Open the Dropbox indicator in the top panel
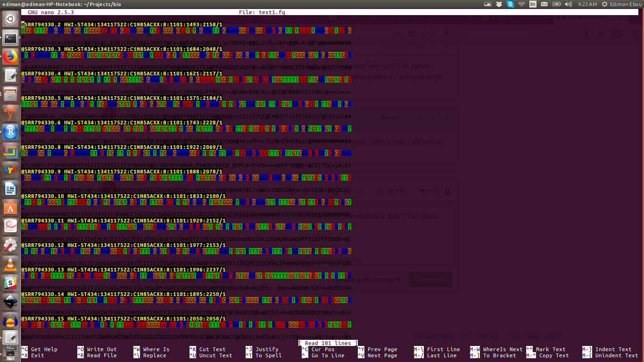 tap(499, 4)
